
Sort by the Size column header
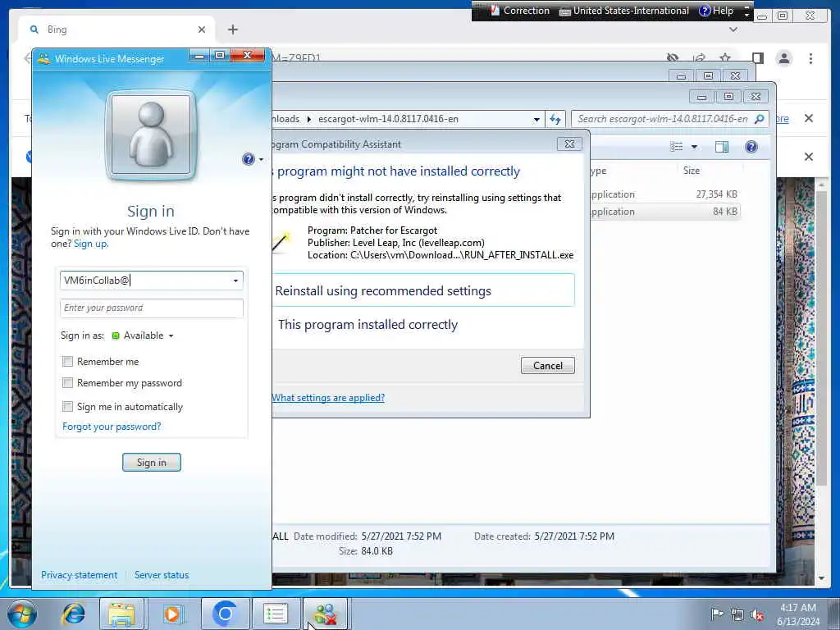pyautogui.click(x=692, y=171)
